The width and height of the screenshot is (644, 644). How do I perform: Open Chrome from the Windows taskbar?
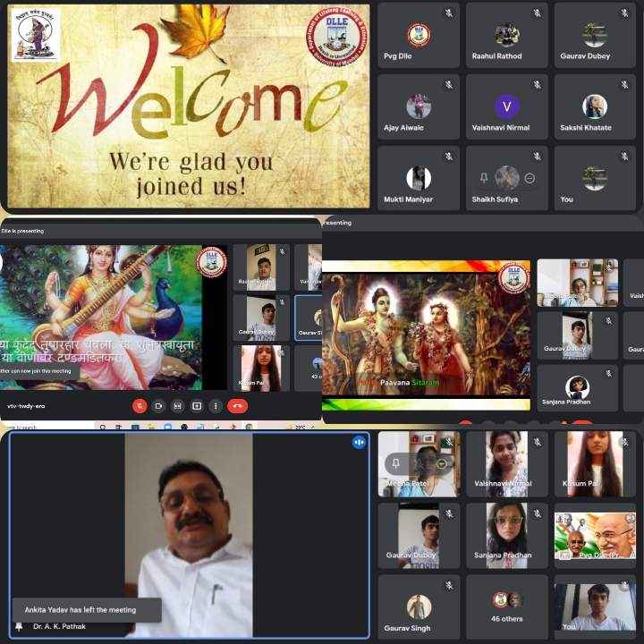coord(250,428)
